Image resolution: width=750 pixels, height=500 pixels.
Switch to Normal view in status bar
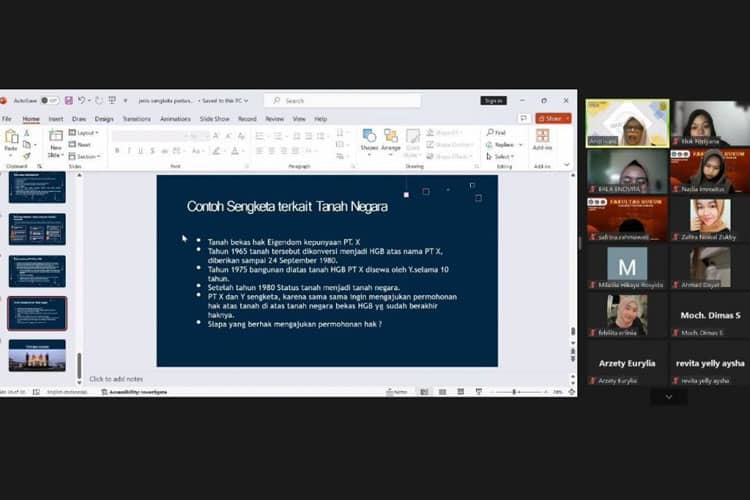tap(424, 392)
